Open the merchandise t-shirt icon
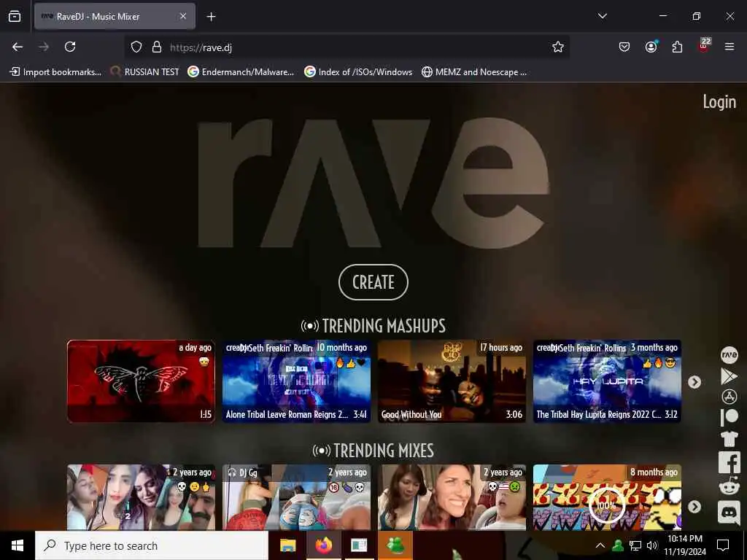Viewport: 747px width, 560px height. [x=729, y=438]
